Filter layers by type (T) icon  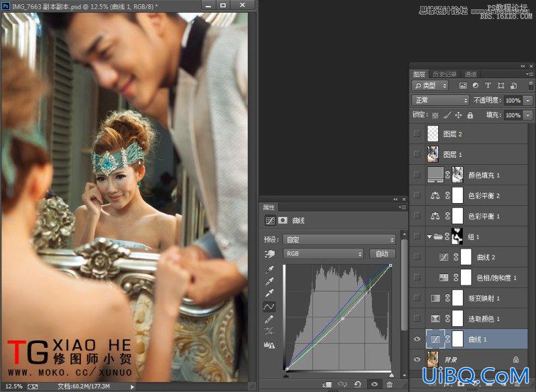pos(488,86)
